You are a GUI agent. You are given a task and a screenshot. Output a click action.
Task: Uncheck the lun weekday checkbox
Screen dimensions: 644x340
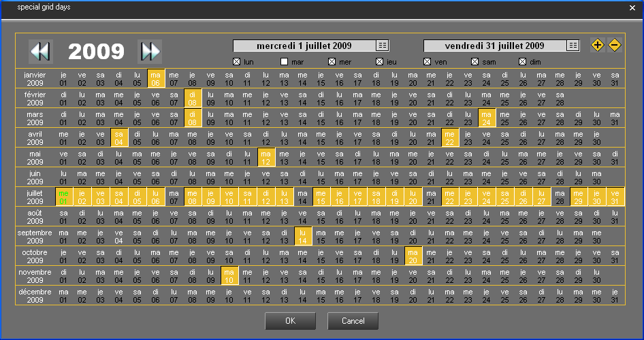(237, 62)
